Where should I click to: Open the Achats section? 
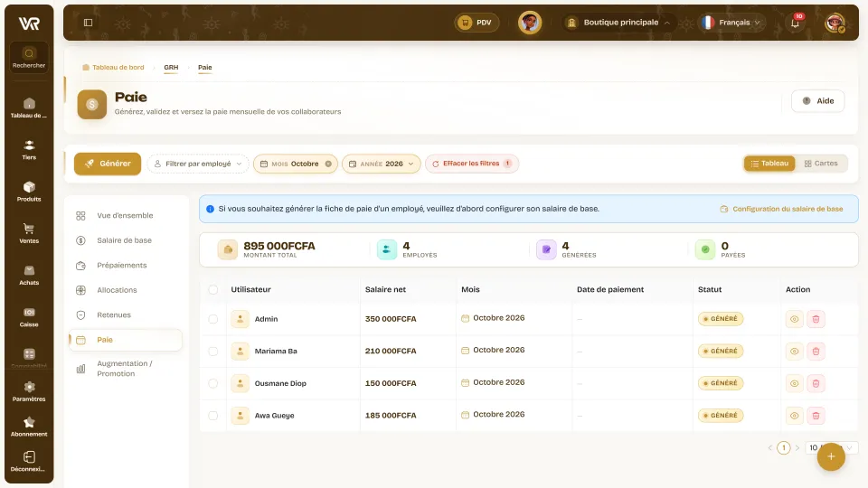[x=29, y=275]
